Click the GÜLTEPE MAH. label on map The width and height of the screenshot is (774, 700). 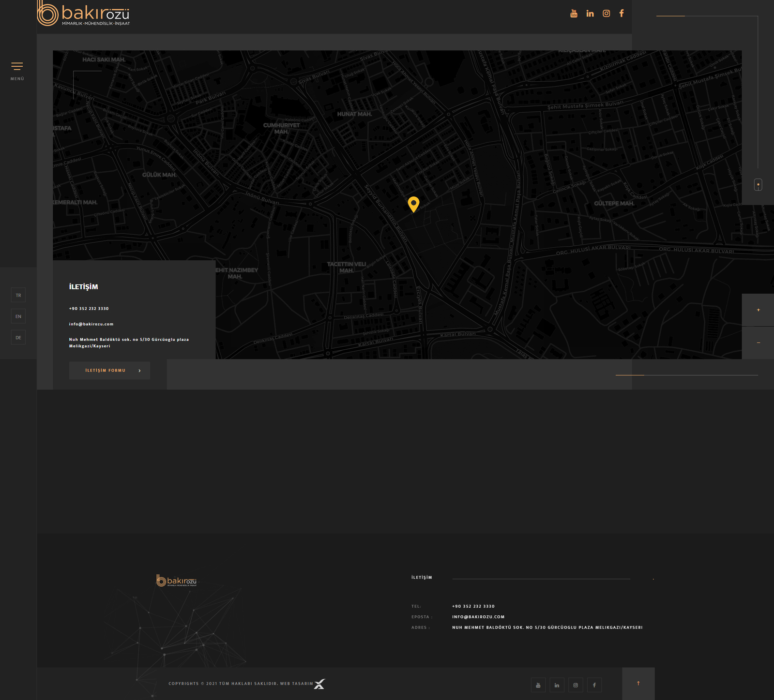click(x=614, y=204)
